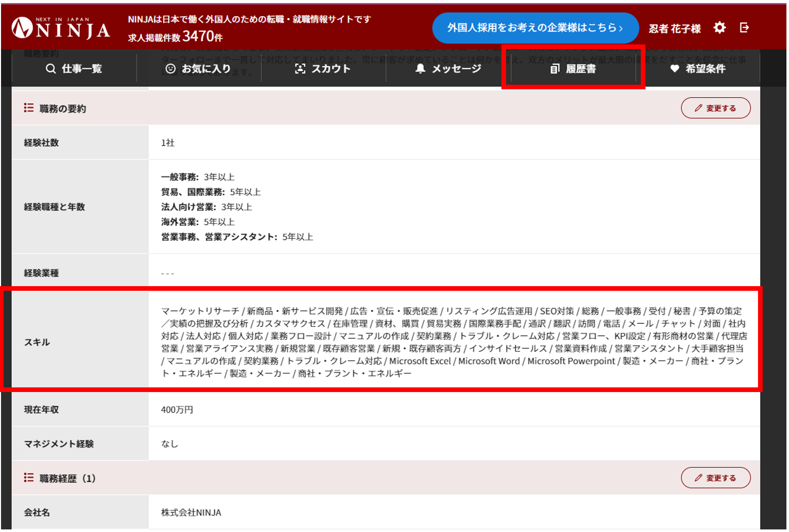
Task: Click the NINJA logo in header
Action: 60,28
